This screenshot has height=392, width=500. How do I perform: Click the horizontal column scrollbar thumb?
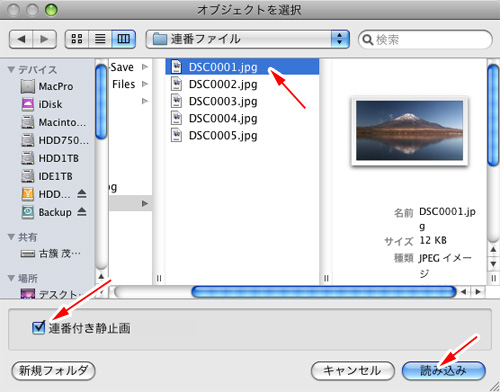324,292
